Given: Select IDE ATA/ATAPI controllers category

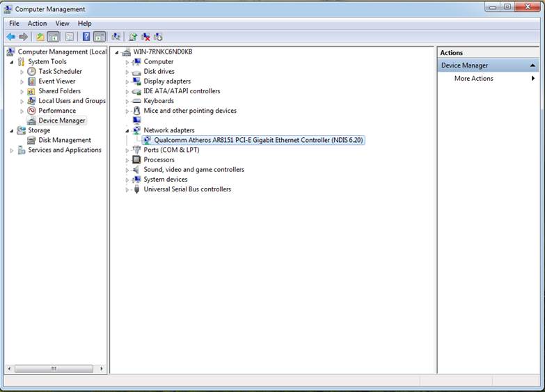Looking at the screenshot, I should (182, 91).
